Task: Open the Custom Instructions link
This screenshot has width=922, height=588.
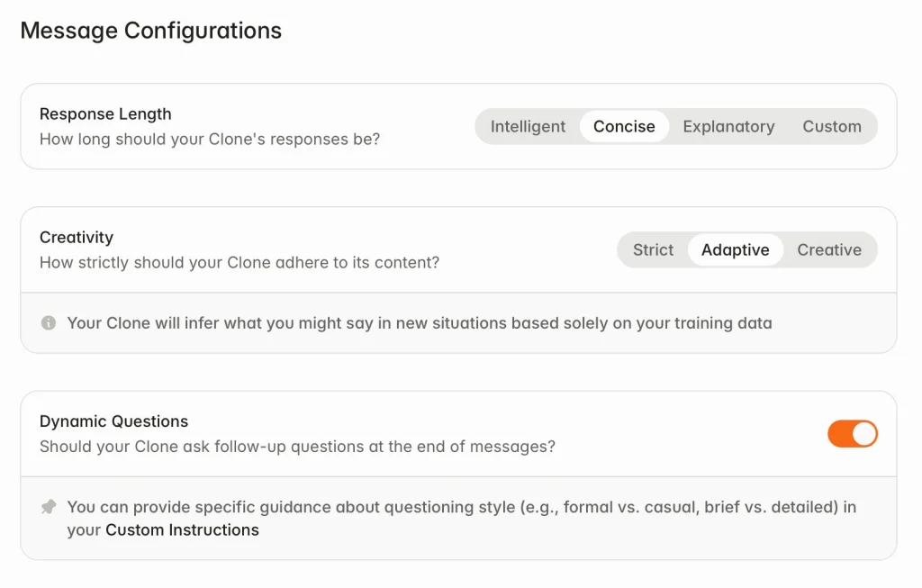Action: pos(182,529)
